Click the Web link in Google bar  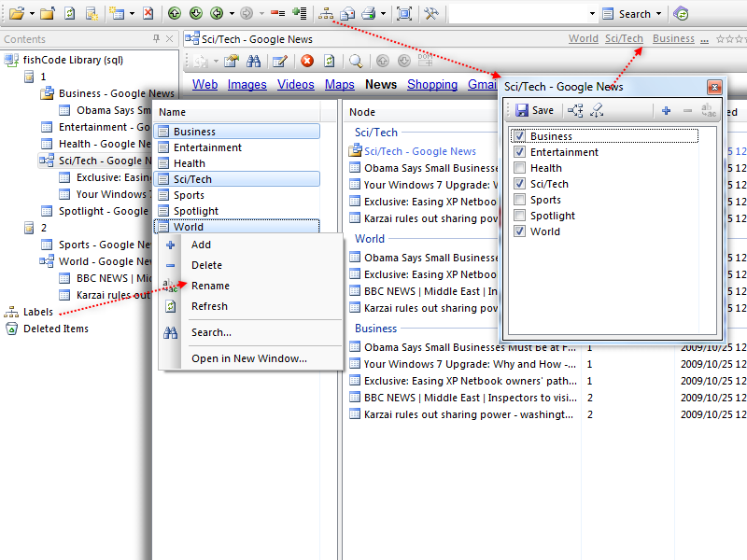click(204, 85)
